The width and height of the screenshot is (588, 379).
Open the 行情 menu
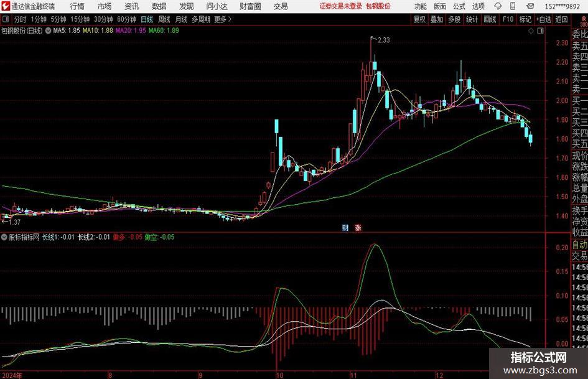click(77, 6)
